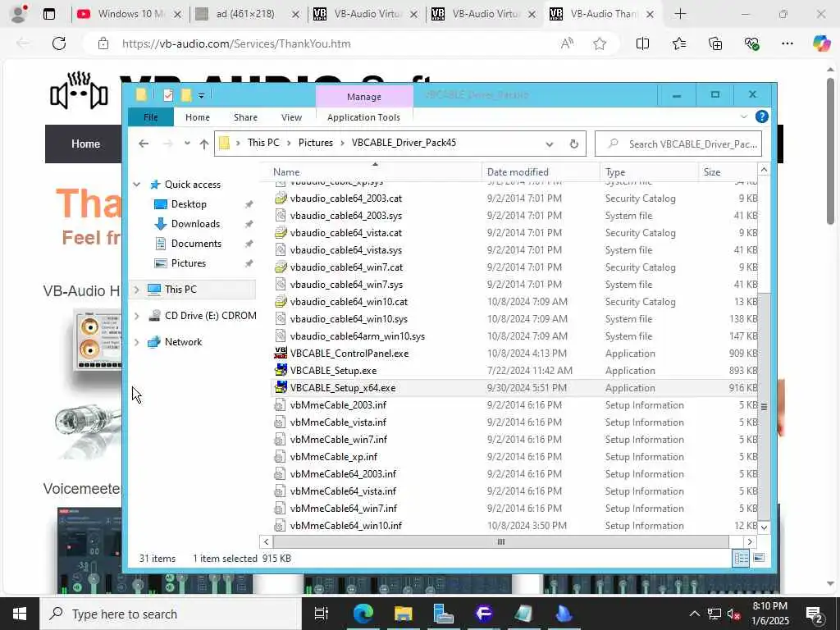840x630 pixels.
Task: Click Pictures in the address breadcrumb
Action: point(316,143)
